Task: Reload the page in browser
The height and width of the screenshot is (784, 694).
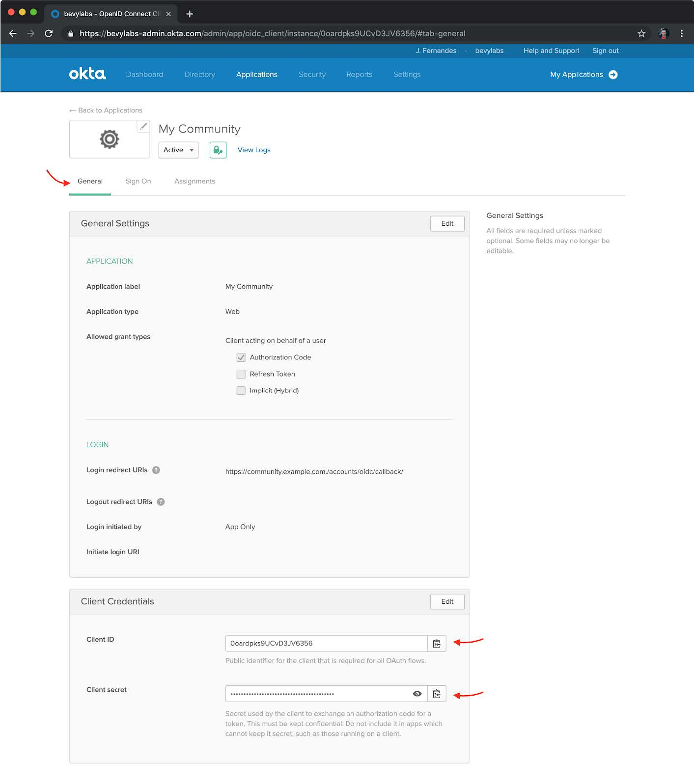Action: [x=49, y=33]
